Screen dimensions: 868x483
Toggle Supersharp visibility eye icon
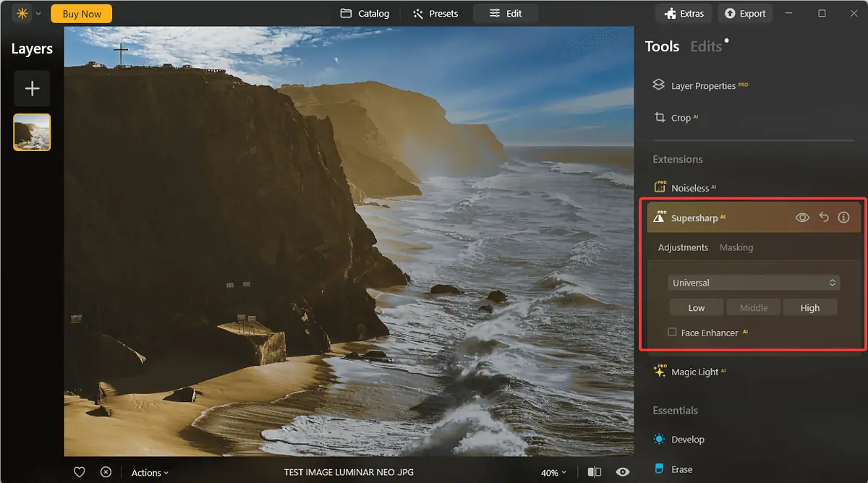coord(802,217)
